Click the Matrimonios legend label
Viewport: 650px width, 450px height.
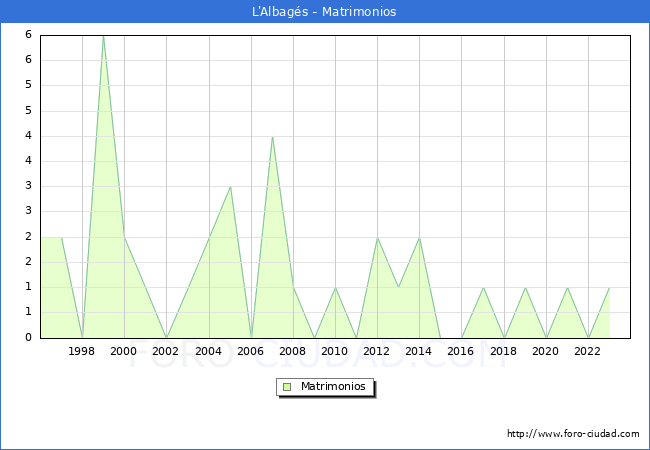pyautogui.click(x=333, y=386)
